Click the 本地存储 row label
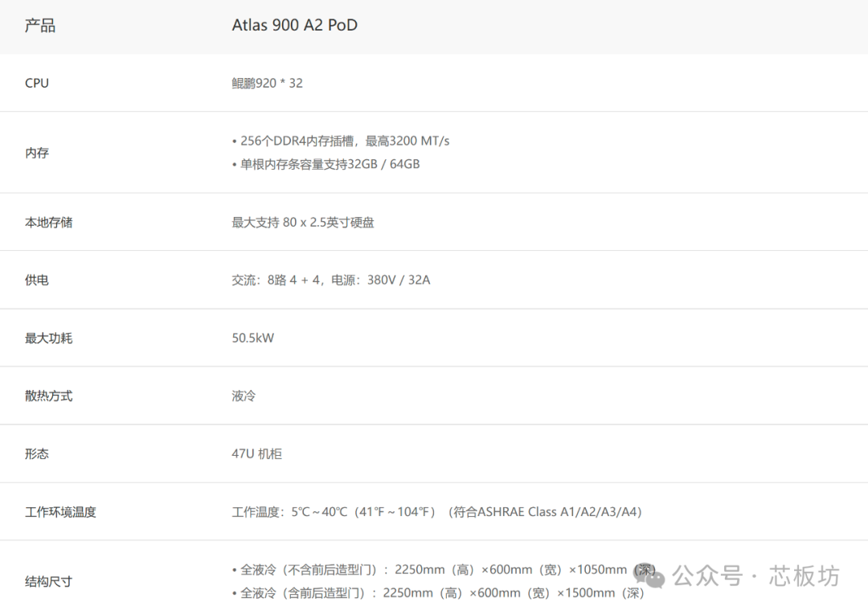 (48, 222)
